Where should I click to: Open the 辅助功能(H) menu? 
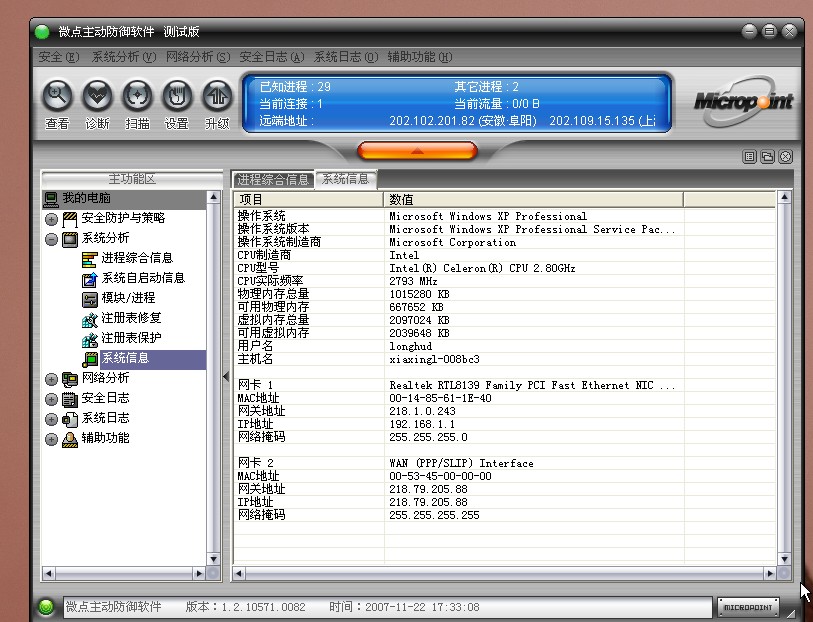click(420, 57)
